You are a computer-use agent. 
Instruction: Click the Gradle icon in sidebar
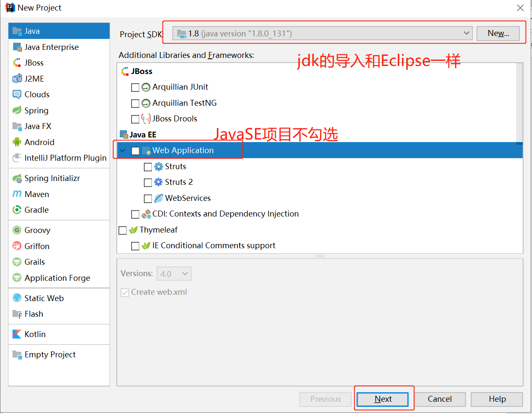(x=17, y=210)
